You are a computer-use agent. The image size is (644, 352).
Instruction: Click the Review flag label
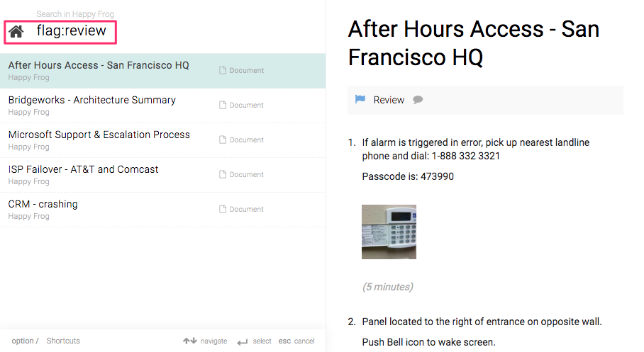pyautogui.click(x=389, y=100)
